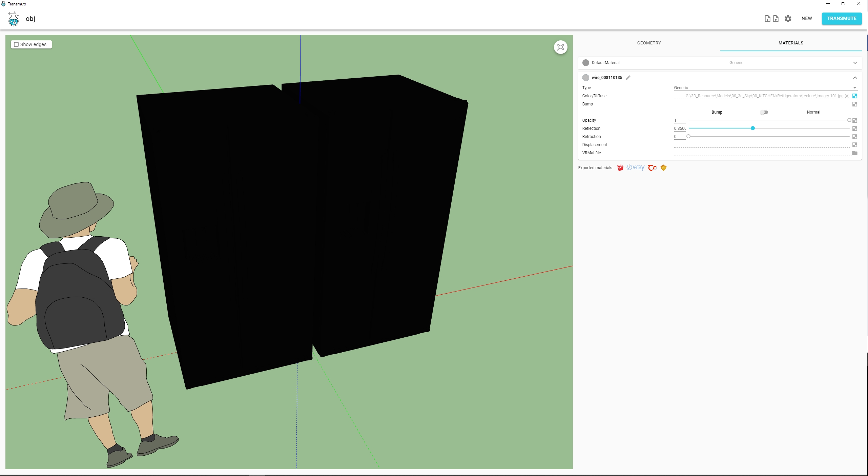The image size is (868, 476).
Task: Click the Bump texture map icon
Action: [854, 104]
